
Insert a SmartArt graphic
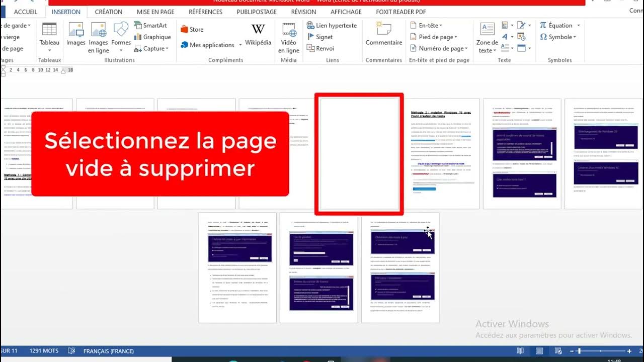pyautogui.click(x=150, y=25)
